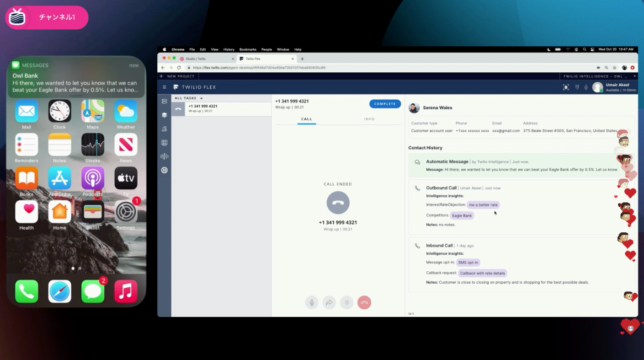Close the Studio | Twilio browser tab
The image size is (644, 360).
[x=233, y=59]
